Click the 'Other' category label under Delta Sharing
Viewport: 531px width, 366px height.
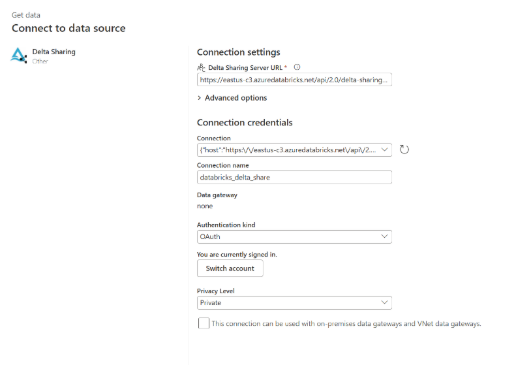[40, 61]
